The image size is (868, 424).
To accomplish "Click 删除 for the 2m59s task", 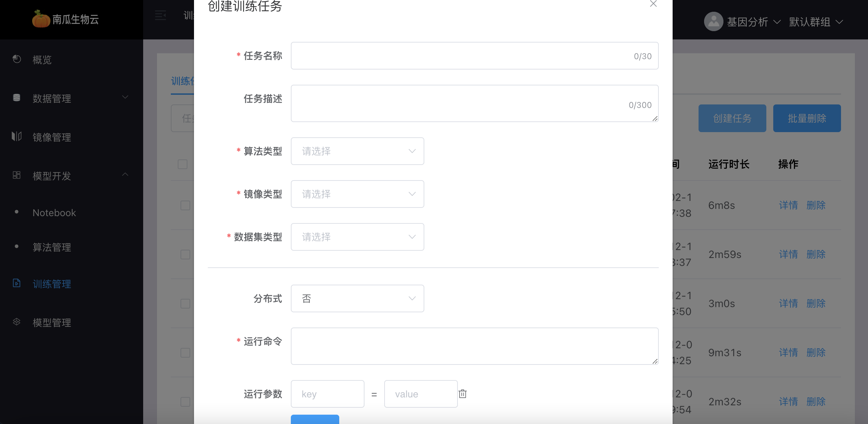I will tap(816, 255).
